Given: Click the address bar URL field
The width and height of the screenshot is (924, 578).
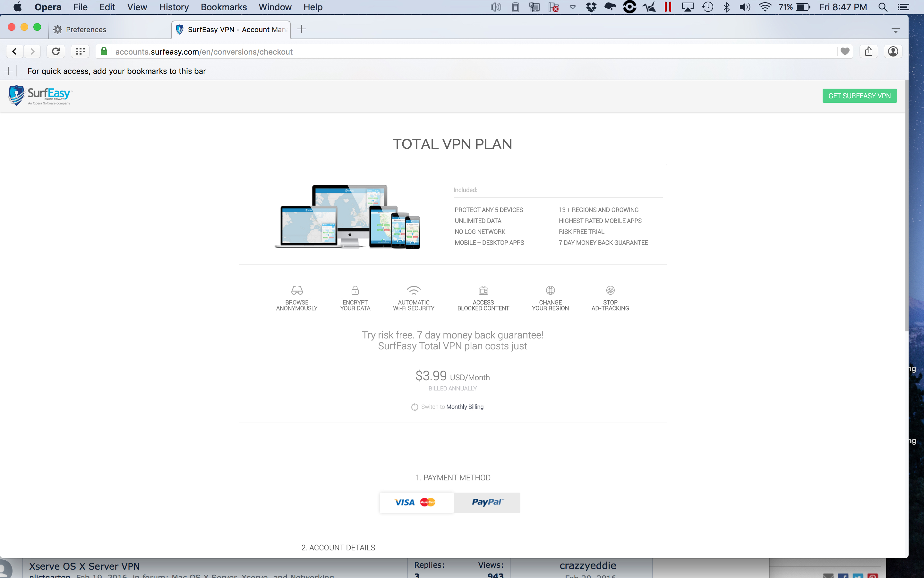Looking at the screenshot, I should click(474, 52).
